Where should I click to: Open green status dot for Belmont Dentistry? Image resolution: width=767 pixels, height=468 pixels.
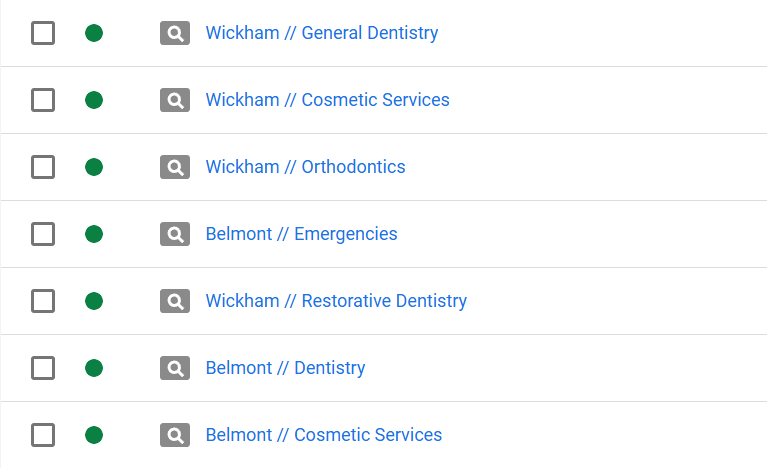(94, 368)
